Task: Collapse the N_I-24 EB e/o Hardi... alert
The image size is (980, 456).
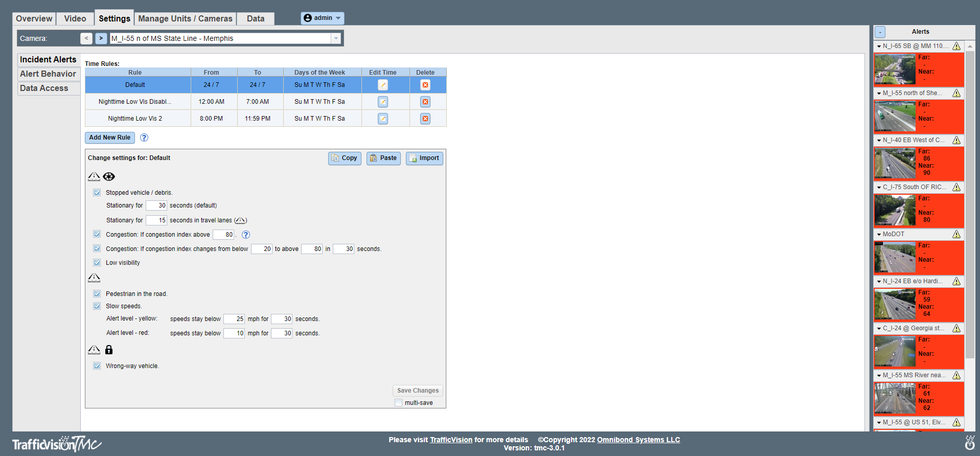Action: (879, 281)
